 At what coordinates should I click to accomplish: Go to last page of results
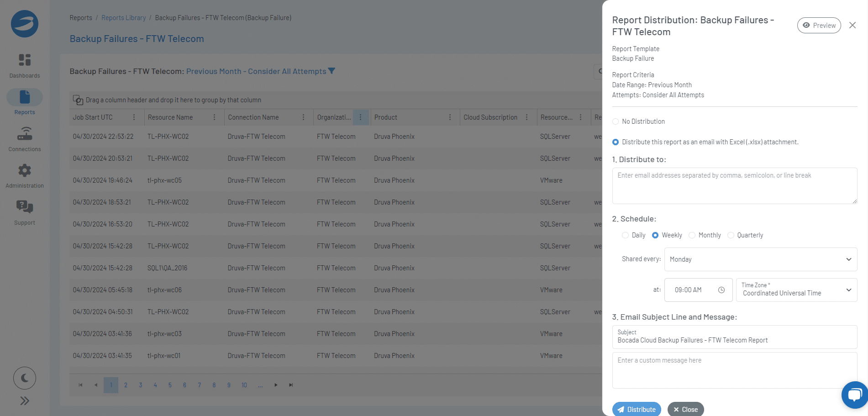coord(291,385)
